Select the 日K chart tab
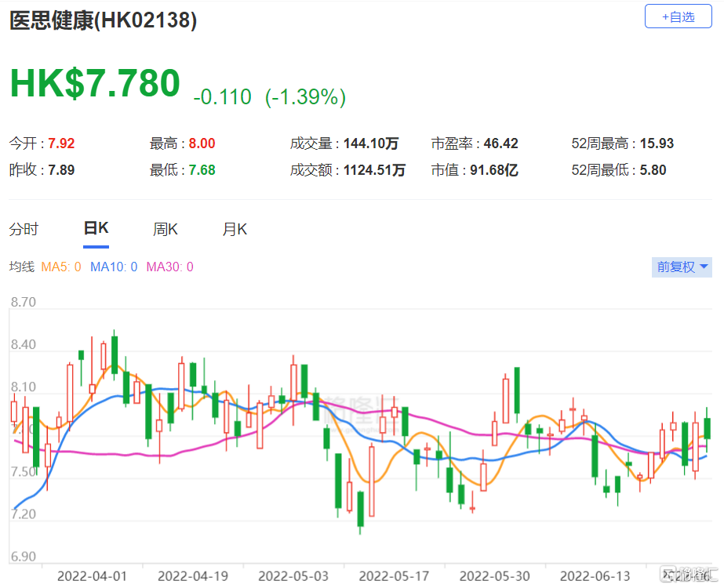This screenshot has width=724, height=588. 96,228
